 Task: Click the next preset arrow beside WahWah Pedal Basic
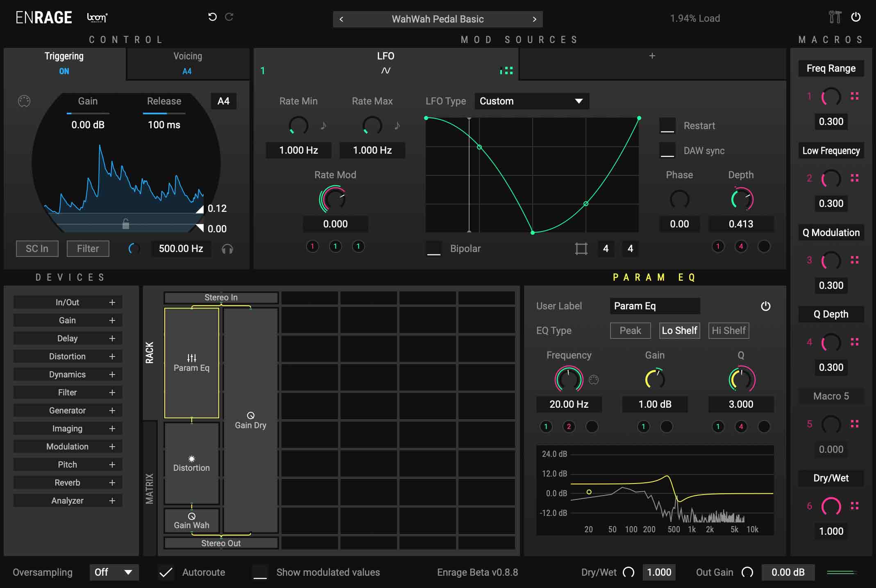[x=535, y=19]
